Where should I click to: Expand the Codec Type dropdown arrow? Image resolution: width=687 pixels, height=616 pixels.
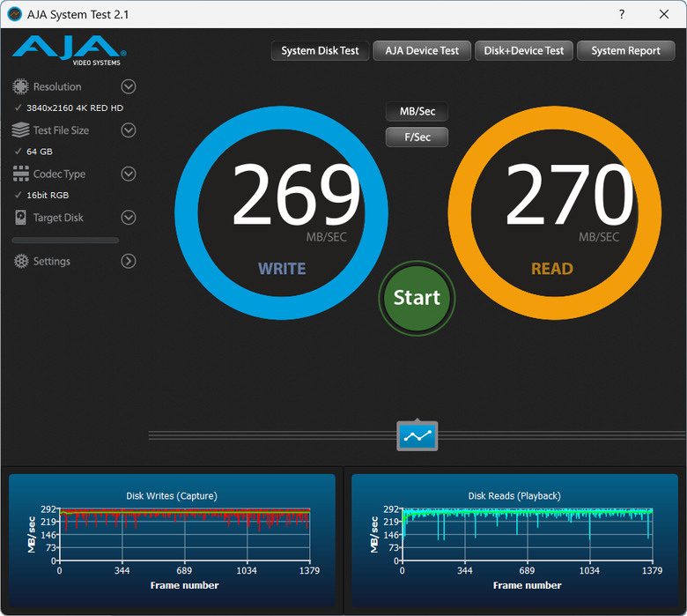coord(129,174)
